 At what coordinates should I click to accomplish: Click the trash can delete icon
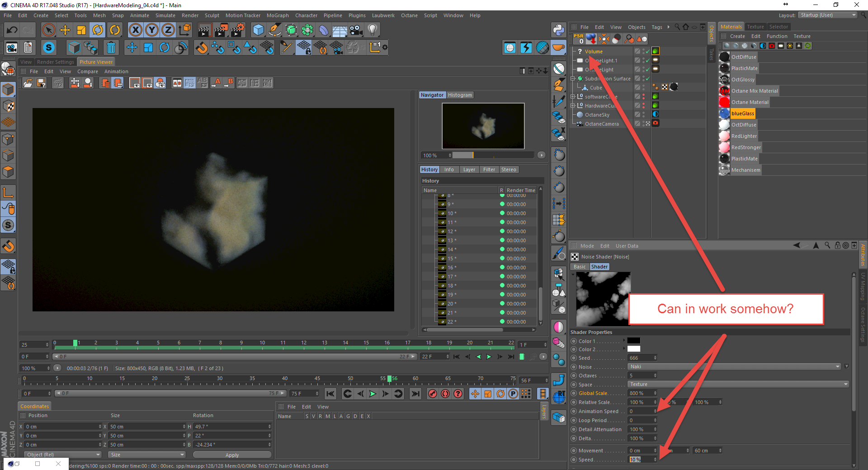tap(111, 47)
